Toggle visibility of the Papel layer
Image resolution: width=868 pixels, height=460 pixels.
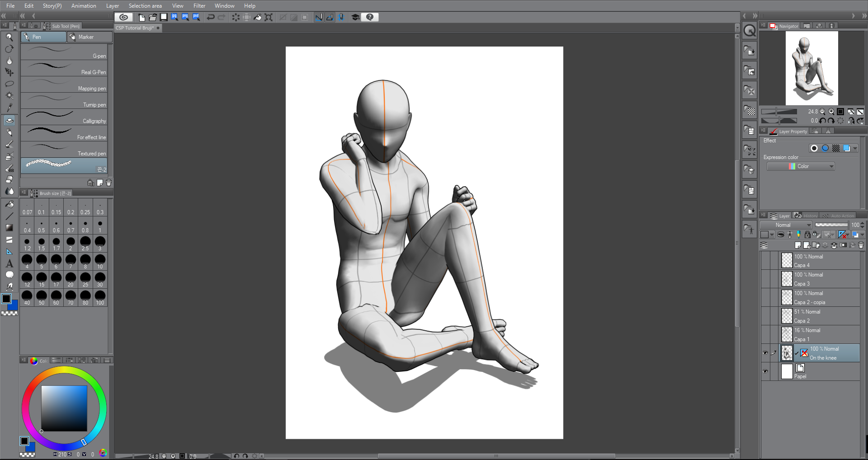[765, 371]
